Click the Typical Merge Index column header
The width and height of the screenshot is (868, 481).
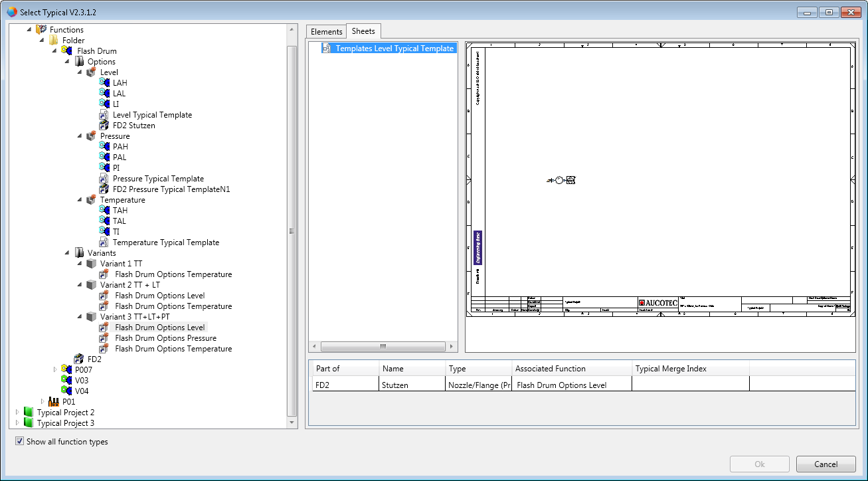pyautogui.click(x=690, y=369)
